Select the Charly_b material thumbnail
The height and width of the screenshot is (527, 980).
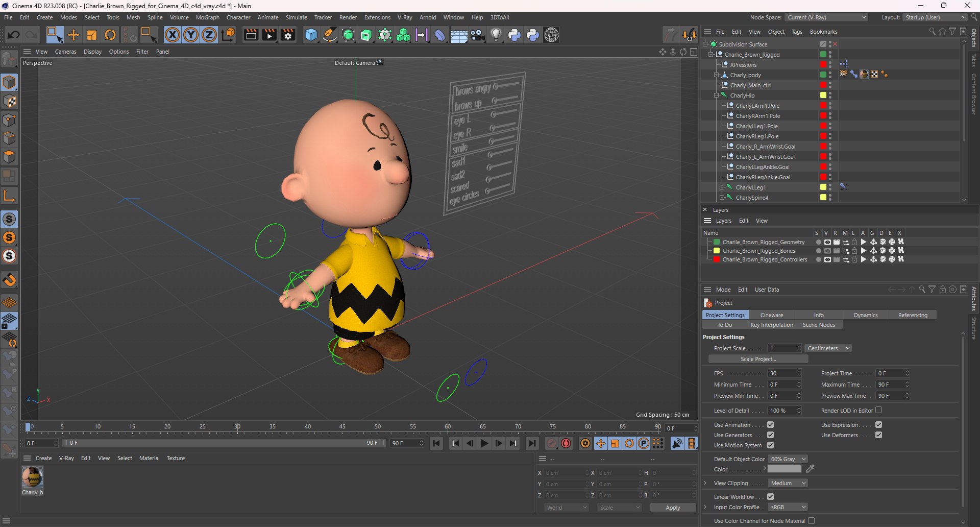tap(32, 477)
